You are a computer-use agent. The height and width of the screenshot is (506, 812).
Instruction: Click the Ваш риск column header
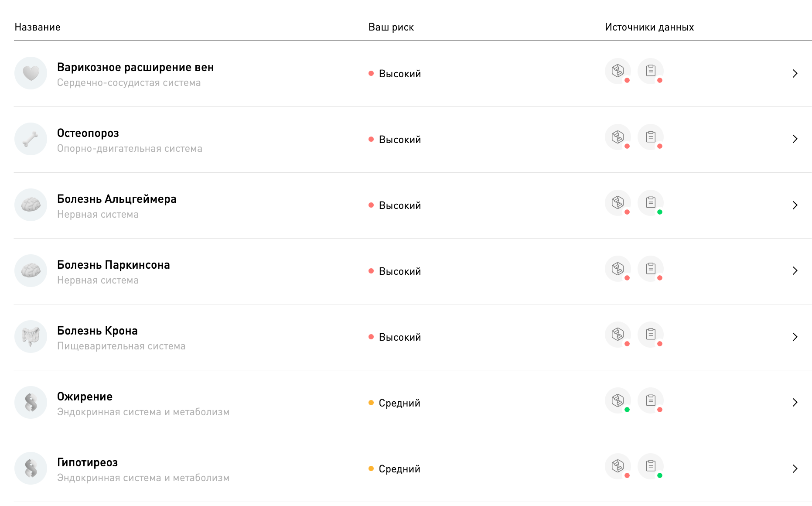[391, 27]
